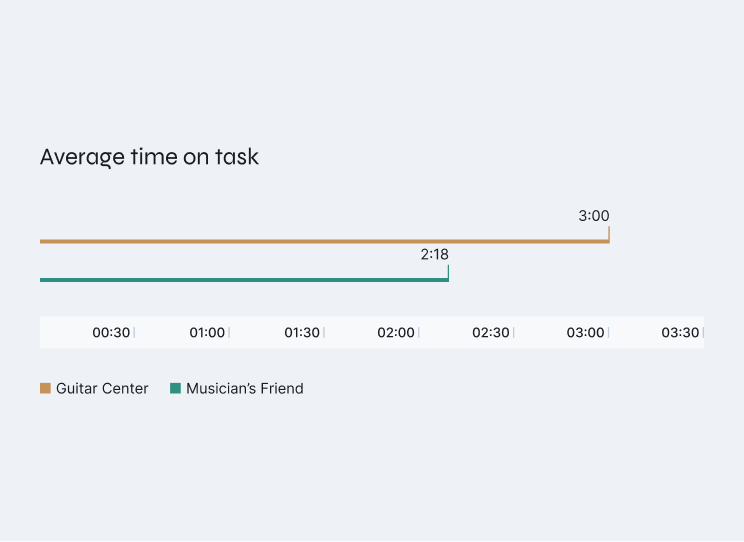This screenshot has width=744, height=542.
Task: Click the 3:00 value label
Action: coord(593,216)
